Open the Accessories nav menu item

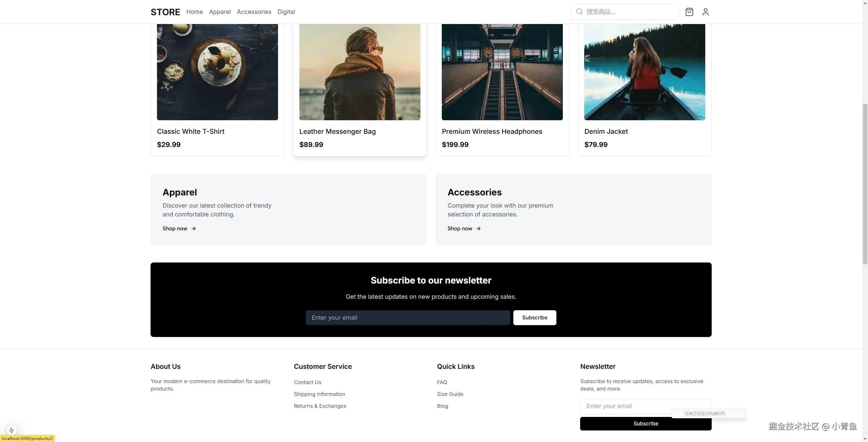[x=254, y=12]
